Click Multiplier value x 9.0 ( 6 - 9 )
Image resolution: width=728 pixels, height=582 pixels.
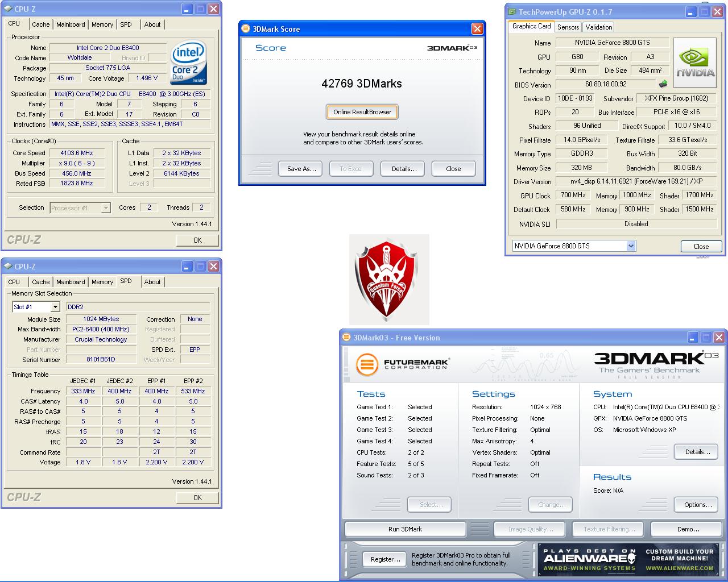click(x=77, y=163)
